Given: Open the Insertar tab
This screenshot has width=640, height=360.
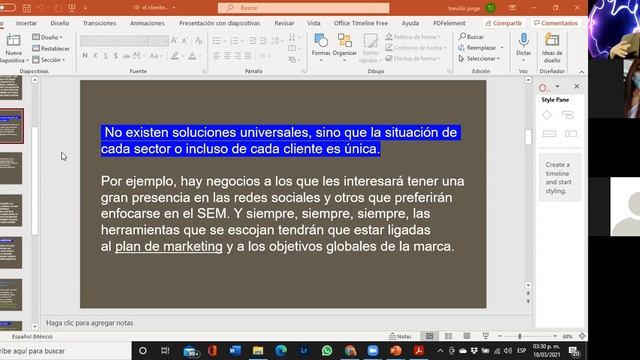Looking at the screenshot, I should tap(26, 23).
